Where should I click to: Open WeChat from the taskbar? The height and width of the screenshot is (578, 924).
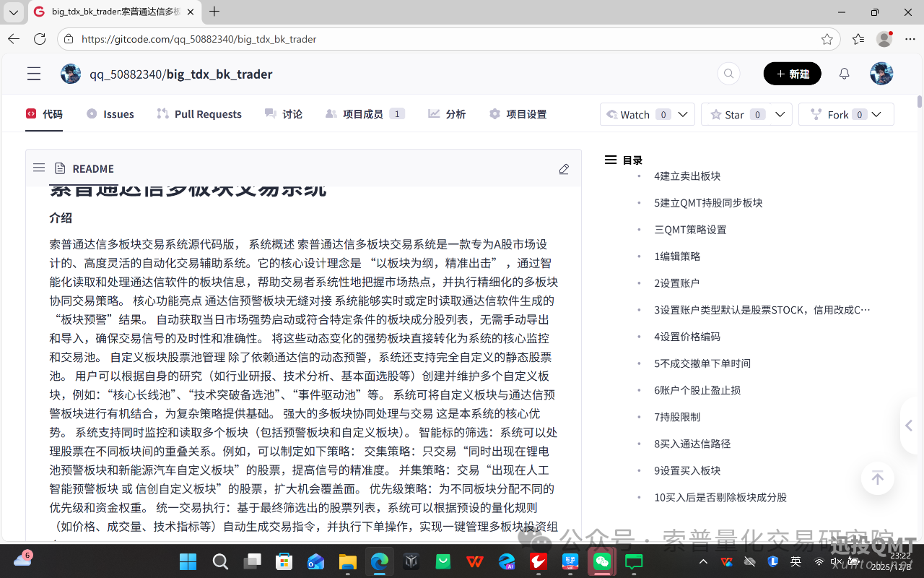(x=601, y=561)
